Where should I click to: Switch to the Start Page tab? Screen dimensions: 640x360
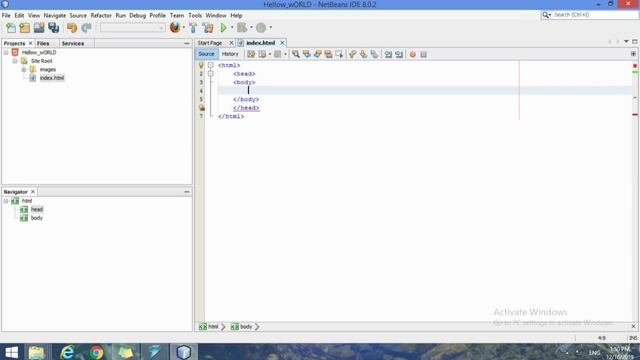coord(210,43)
